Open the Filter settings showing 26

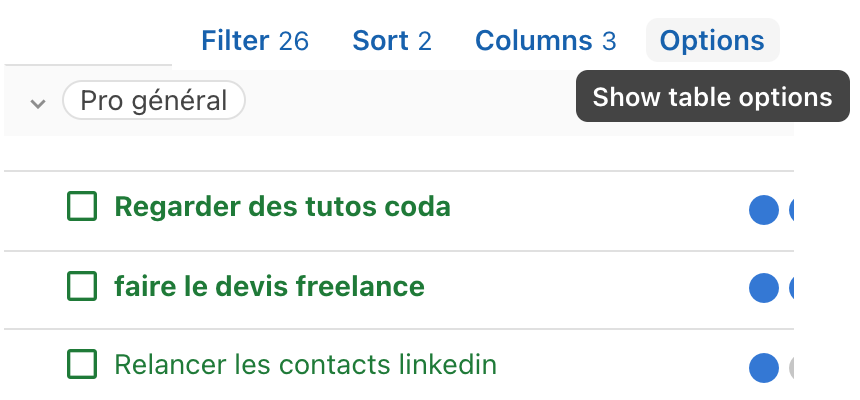click(x=254, y=41)
